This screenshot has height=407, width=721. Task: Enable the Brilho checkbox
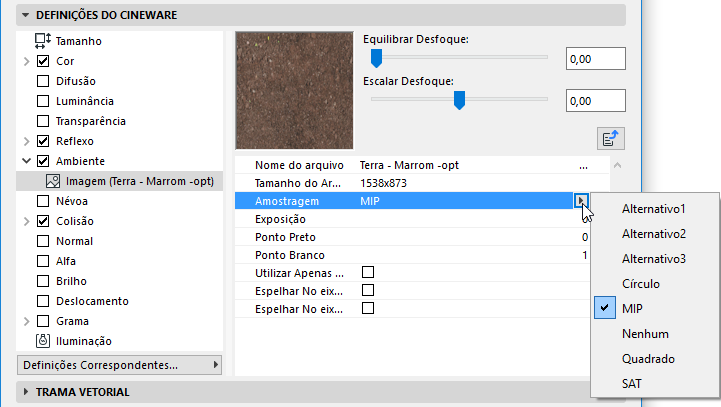43,281
